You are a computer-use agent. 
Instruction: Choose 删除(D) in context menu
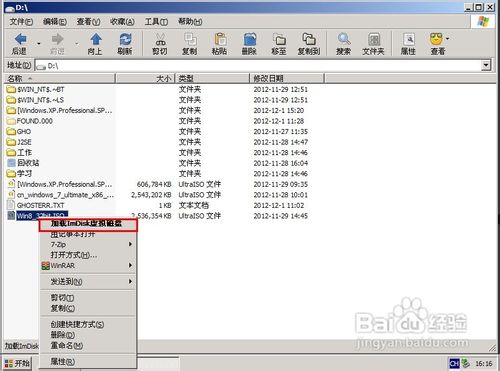coord(88,335)
